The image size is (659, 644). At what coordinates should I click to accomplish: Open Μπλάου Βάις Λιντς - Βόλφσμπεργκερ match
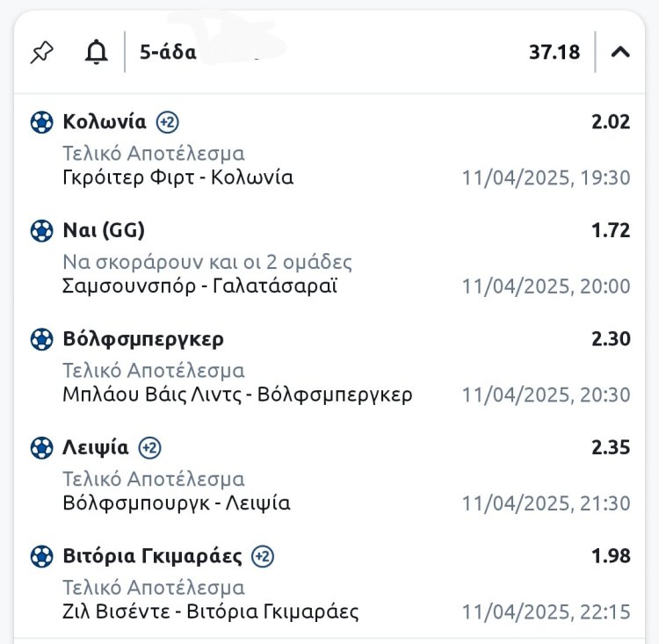(x=237, y=395)
